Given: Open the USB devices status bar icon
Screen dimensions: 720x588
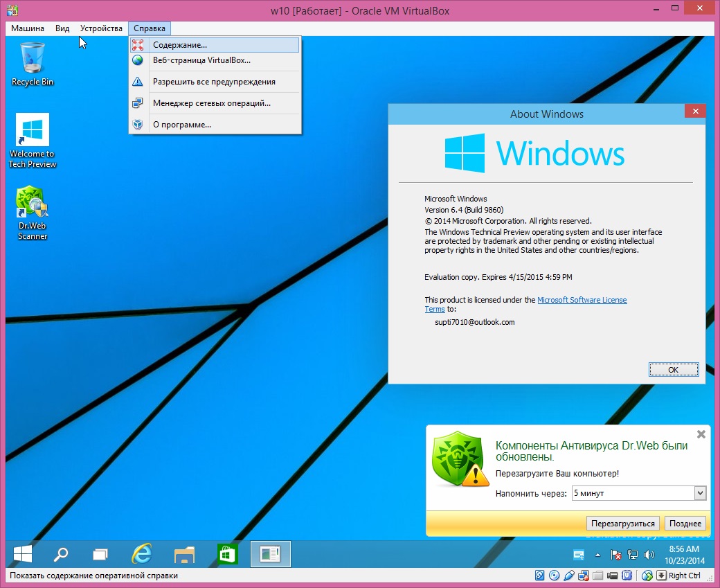Looking at the screenshot, I should point(569,576).
